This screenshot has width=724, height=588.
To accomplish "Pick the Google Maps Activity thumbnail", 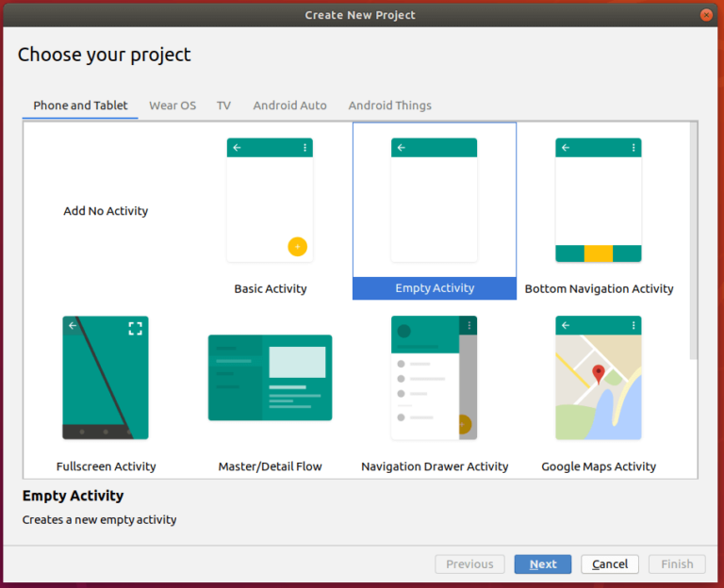I will 599,378.
